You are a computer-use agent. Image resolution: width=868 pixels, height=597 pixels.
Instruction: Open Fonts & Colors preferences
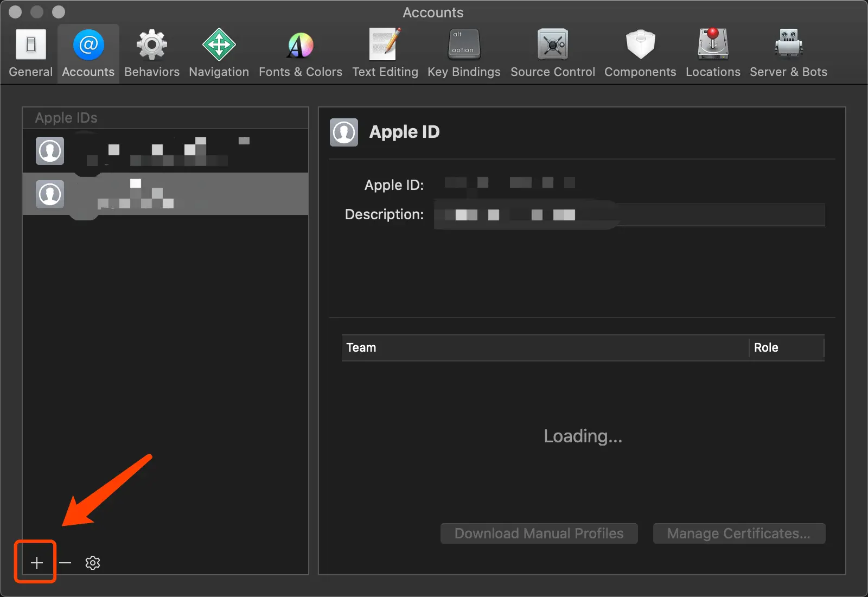pos(301,53)
